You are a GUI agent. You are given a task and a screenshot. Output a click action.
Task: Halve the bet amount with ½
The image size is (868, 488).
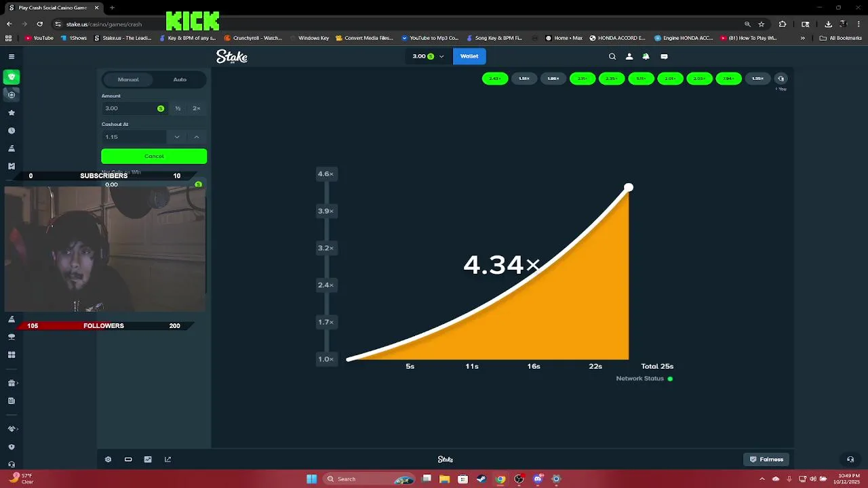(178, 108)
